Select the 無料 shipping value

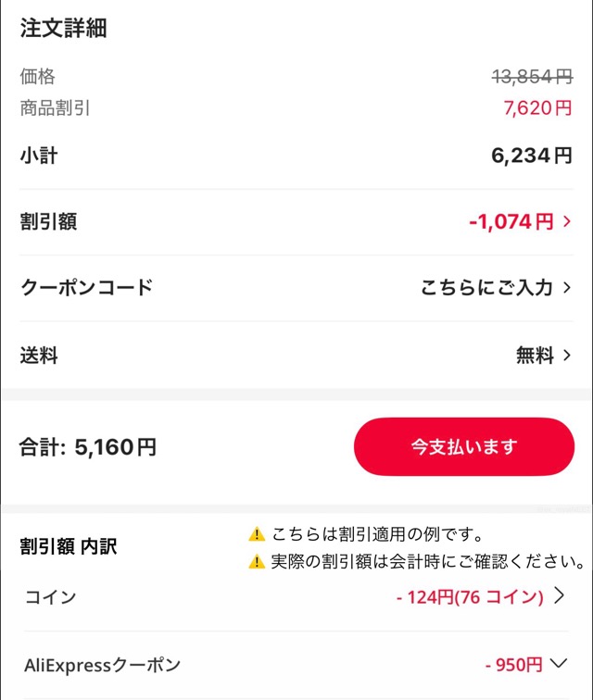(x=535, y=355)
